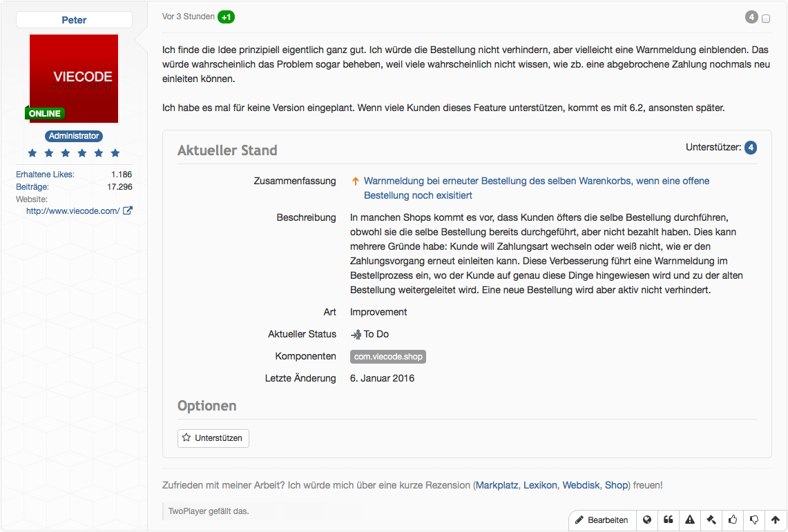The image size is (788, 532).
Task: Click the Bearbeiten edit button
Action: coord(601,520)
